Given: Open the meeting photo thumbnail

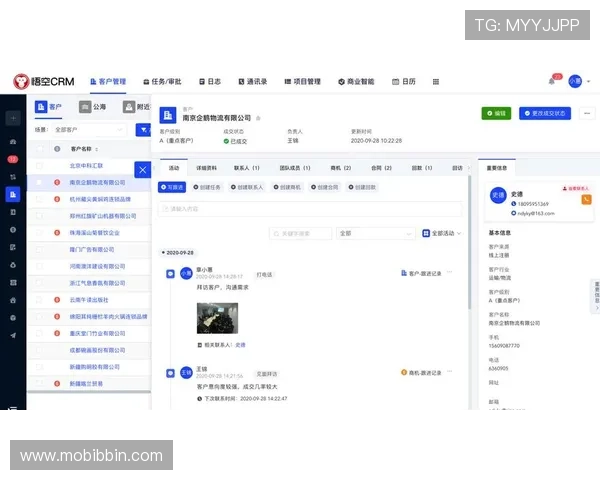Looking at the screenshot, I should tap(217, 318).
